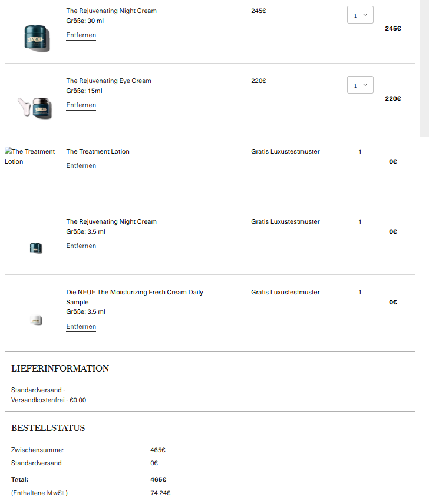
Task: Open the Night Cream 3.5 ml sample title
Action: tap(111, 222)
